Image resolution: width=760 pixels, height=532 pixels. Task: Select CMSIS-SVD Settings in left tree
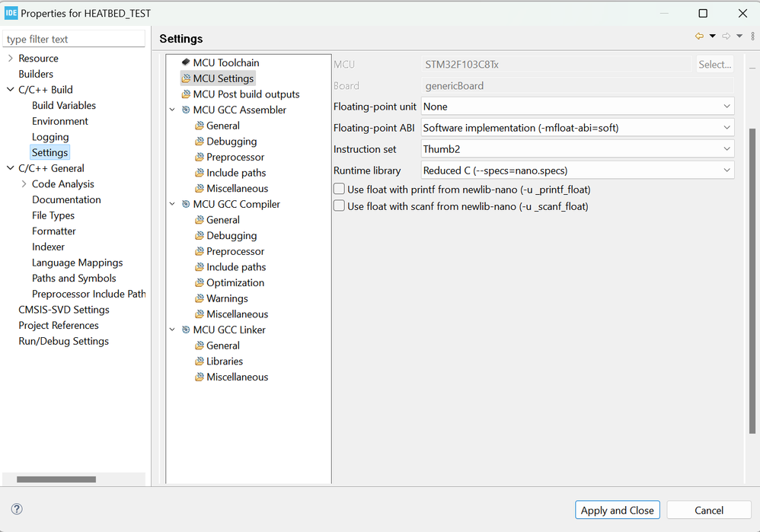pyautogui.click(x=64, y=310)
